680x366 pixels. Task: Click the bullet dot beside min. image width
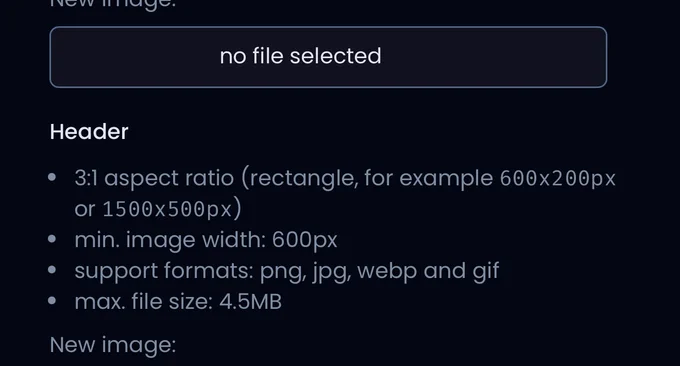pyautogui.click(x=52, y=239)
